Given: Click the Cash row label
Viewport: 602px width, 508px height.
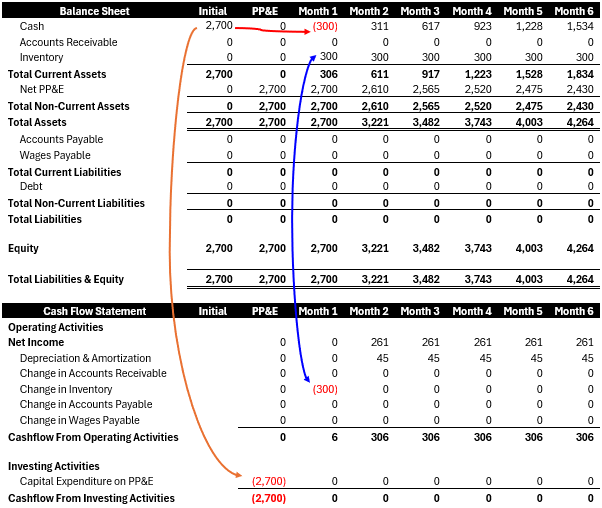Looking at the screenshot, I should click(32, 26).
